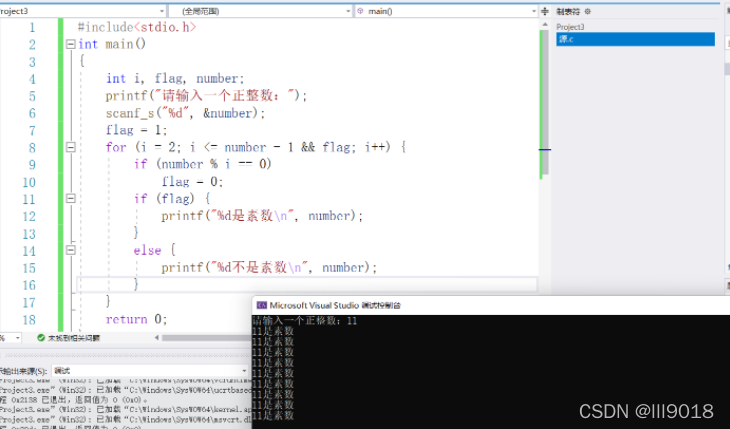This screenshot has width=730, height=429.
Task: Click line number 10 in the gutter
Action: click(x=29, y=182)
